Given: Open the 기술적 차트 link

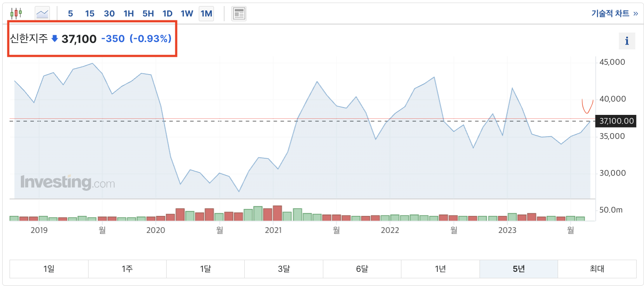Looking at the screenshot, I should (x=614, y=13).
